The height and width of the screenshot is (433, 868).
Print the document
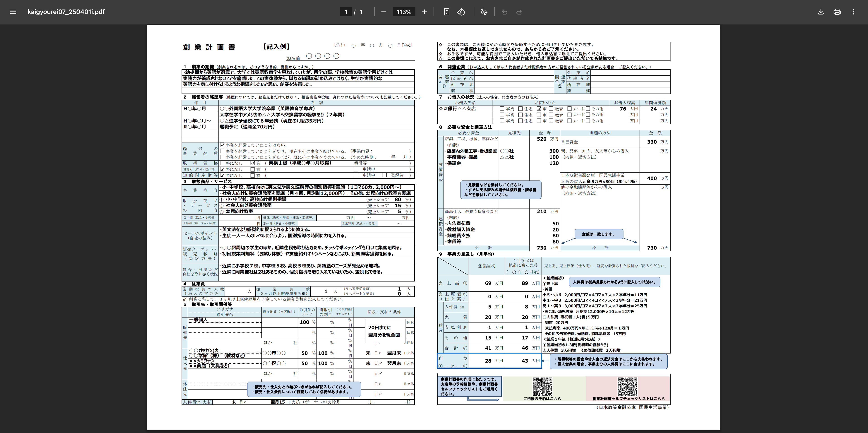837,12
